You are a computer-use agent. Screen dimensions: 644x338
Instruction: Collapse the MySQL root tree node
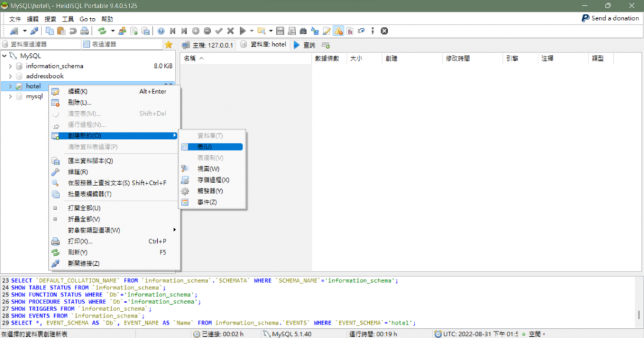click(x=4, y=56)
